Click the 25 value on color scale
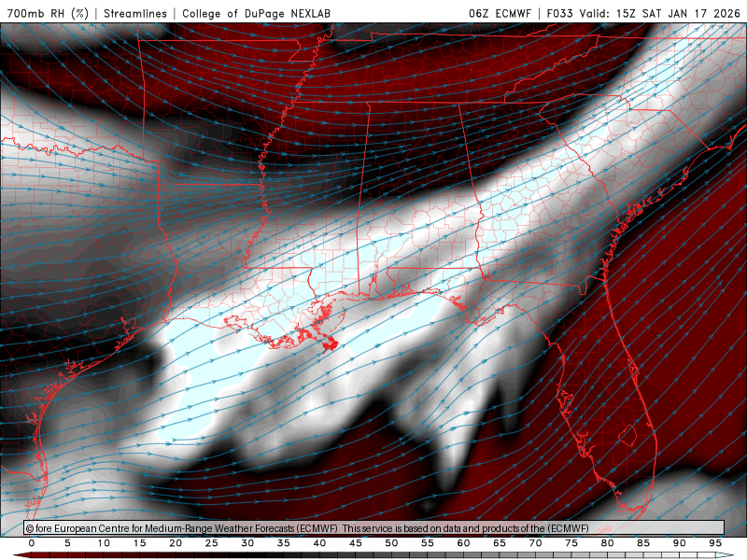Viewport: 747px width, 560px height. [x=212, y=543]
